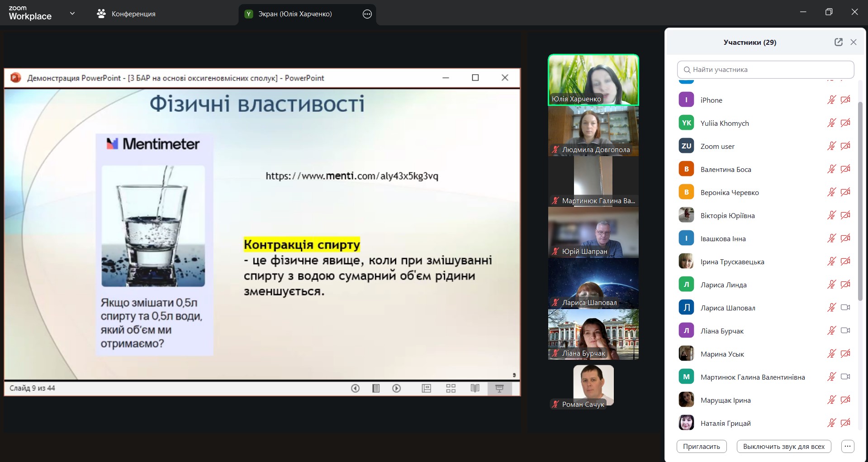Toggle microphone for iPhone participant
The image size is (868, 462).
tap(831, 100)
